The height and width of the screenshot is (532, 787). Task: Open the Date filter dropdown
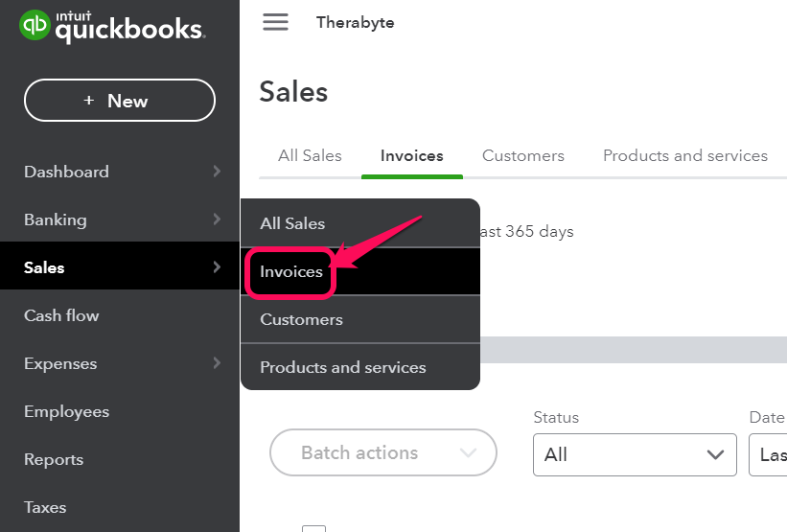pyautogui.click(x=768, y=454)
